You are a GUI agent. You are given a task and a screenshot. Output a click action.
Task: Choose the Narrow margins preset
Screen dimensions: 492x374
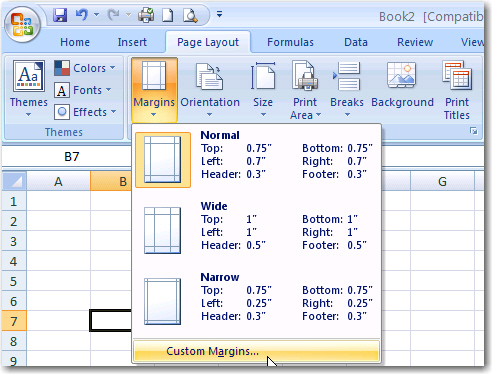click(257, 301)
